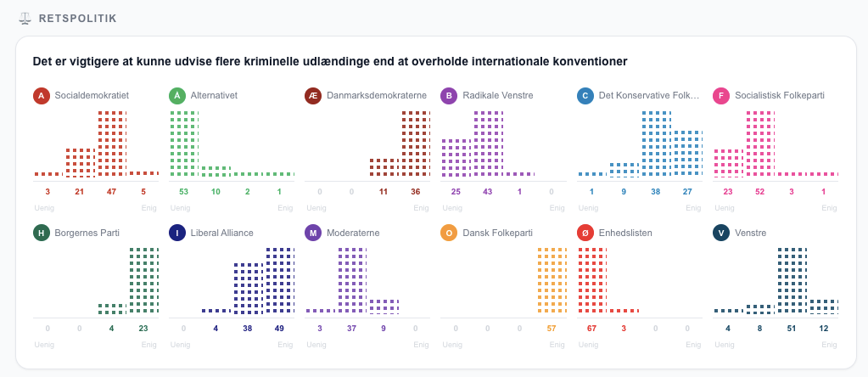Click the navy I Liberal Alliance badge
This screenshot has width=868, height=377.
click(177, 233)
